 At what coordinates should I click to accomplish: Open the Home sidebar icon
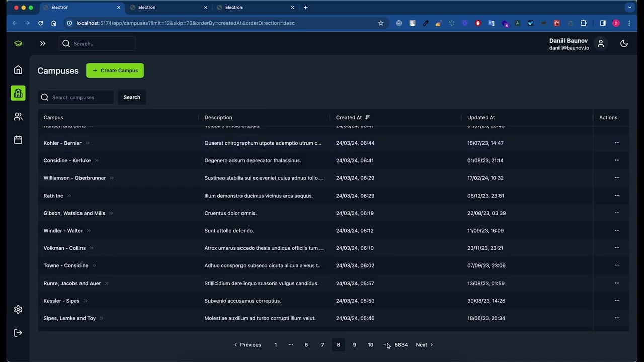coord(18,70)
